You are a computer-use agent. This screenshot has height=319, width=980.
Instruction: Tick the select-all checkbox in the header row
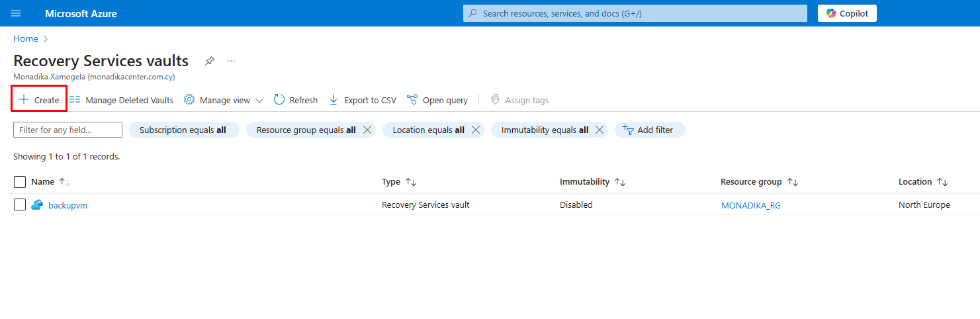click(x=20, y=182)
